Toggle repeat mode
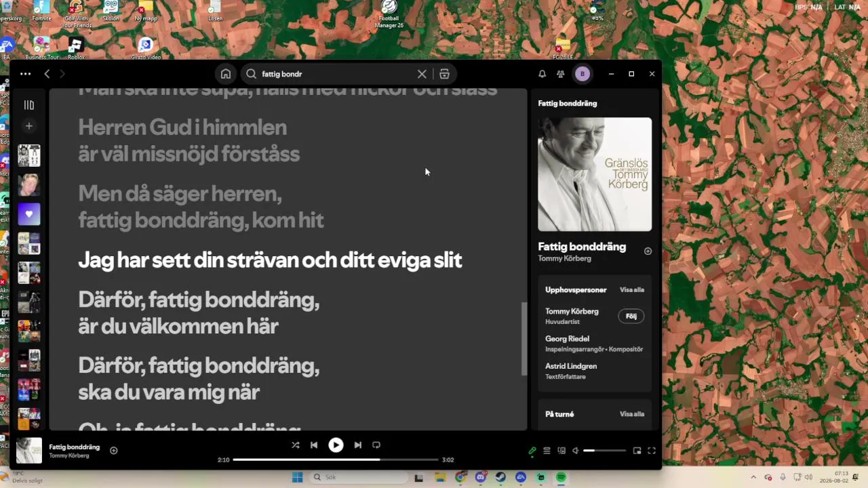The image size is (868, 488). pos(376,445)
